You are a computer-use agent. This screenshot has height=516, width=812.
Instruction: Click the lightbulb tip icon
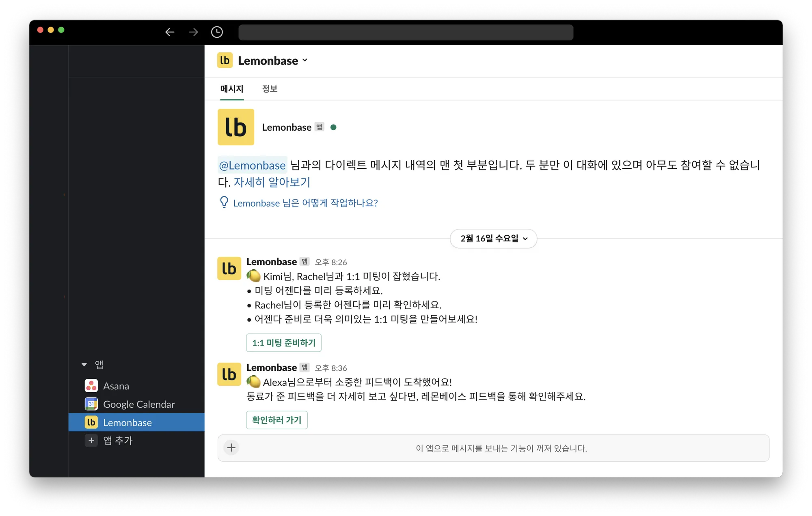tap(224, 202)
